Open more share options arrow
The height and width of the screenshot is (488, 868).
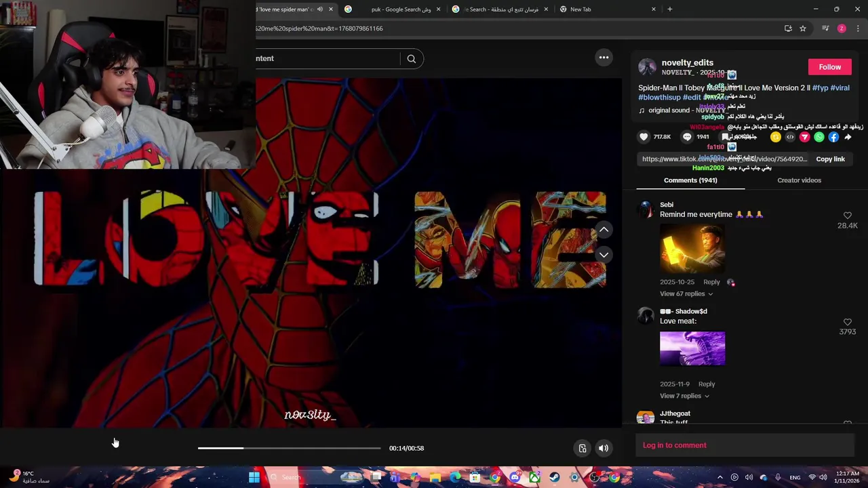tap(848, 137)
